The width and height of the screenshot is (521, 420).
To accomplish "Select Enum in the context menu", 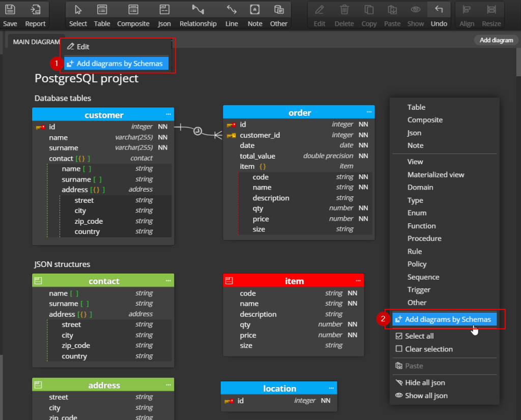I will (x=417, y=213).
